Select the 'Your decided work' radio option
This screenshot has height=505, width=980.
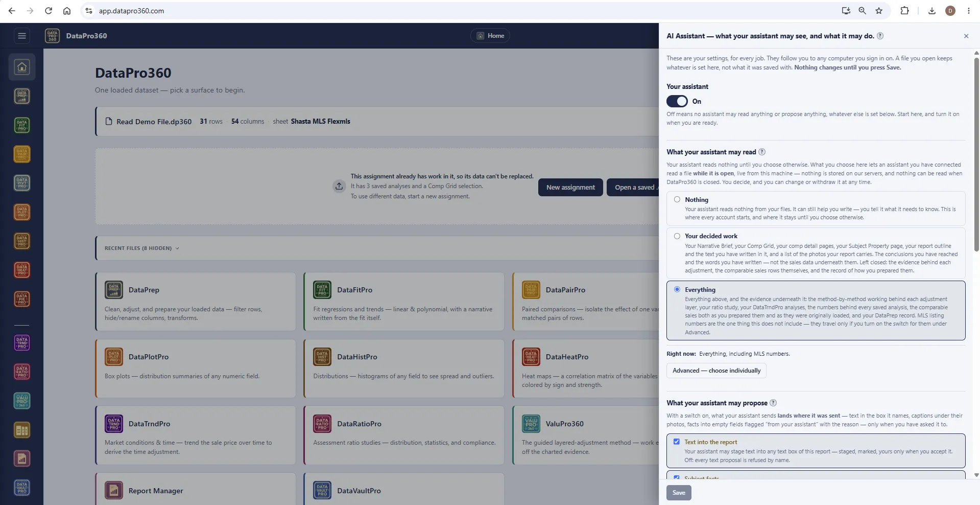click(677, 236)
